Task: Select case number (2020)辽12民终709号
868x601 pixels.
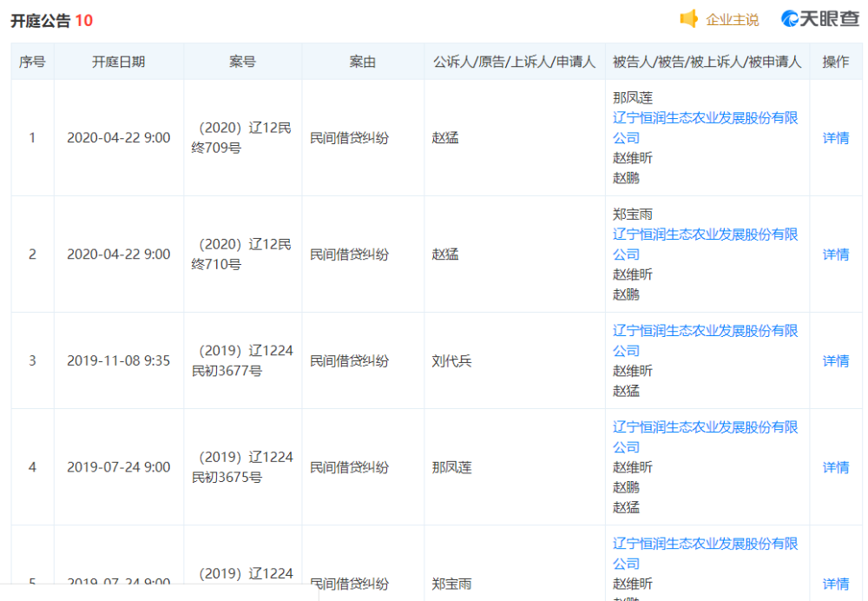Action: click(x=242, y=138)
